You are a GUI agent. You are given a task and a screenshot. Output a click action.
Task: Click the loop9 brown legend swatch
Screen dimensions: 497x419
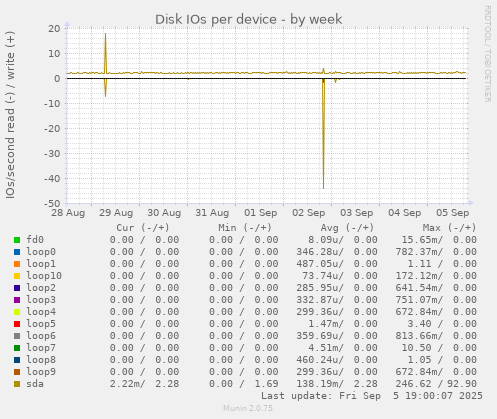tap(17, 372)
